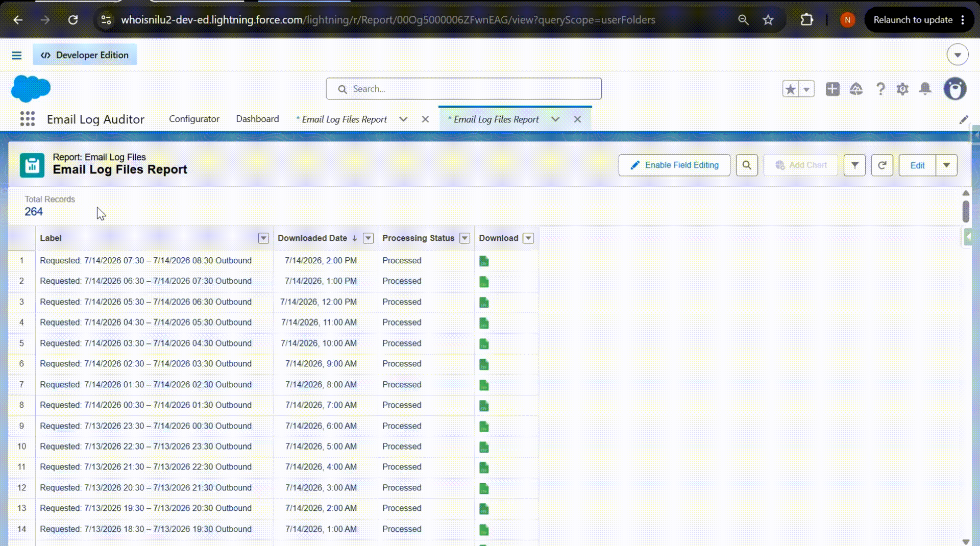
Task: Refresh the report with the reload icon
Action: (882, 165)
